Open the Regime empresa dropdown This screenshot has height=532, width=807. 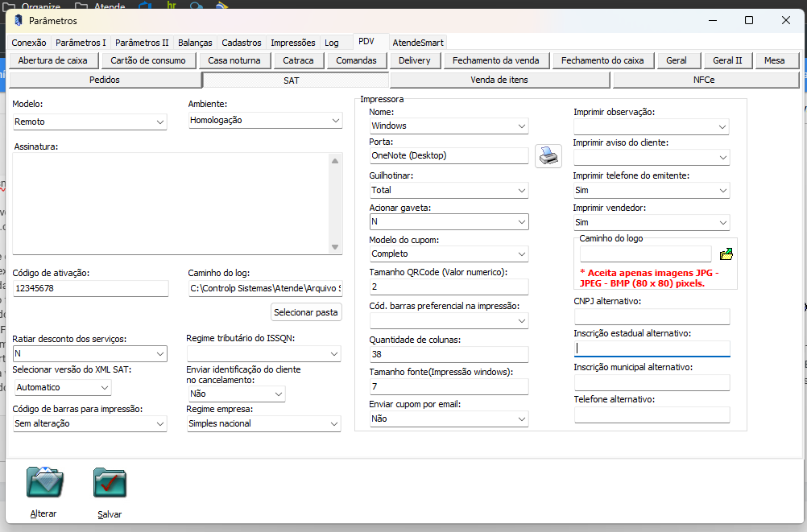click(263, 423)
